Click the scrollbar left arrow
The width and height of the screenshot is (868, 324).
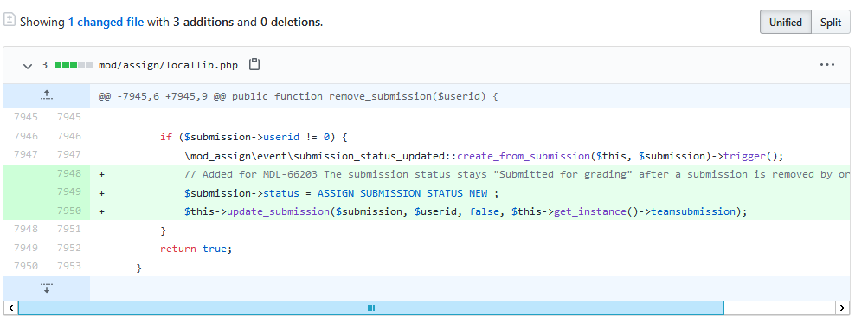tap(10, 308)
